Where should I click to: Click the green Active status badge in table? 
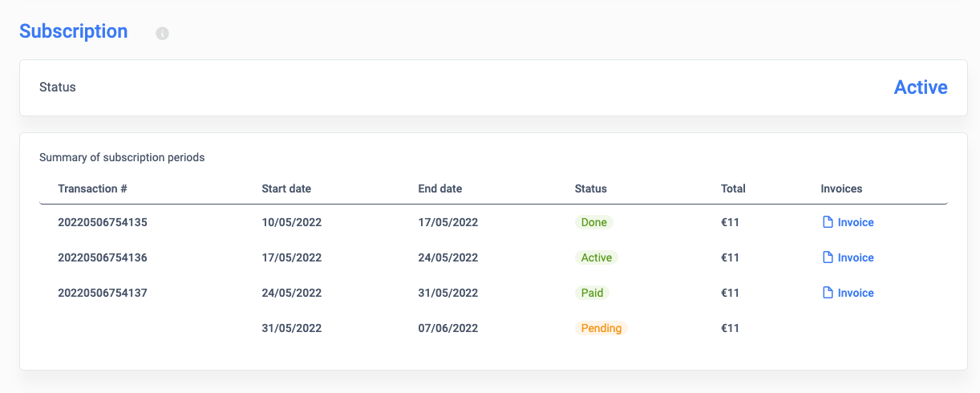click(x=597, y=257)
